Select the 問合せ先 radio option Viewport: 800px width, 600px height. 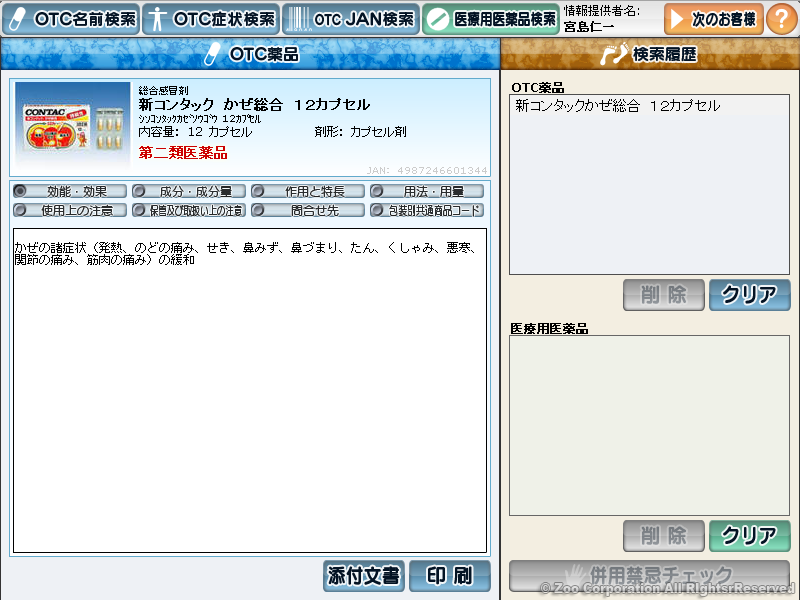(x=308, y=210)
